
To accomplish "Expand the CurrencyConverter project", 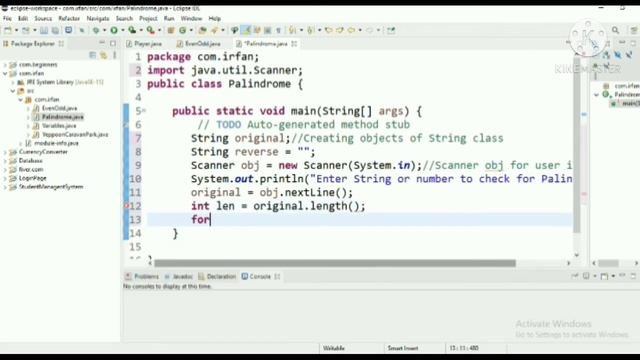I will click(5, 152).
